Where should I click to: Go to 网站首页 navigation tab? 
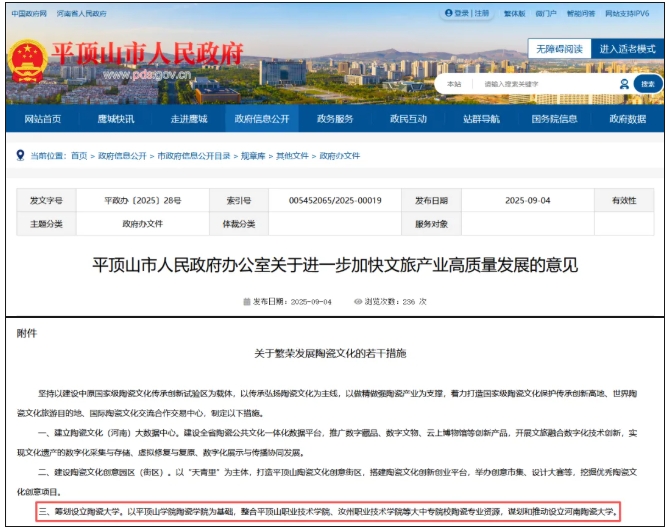tap(42, 119)
